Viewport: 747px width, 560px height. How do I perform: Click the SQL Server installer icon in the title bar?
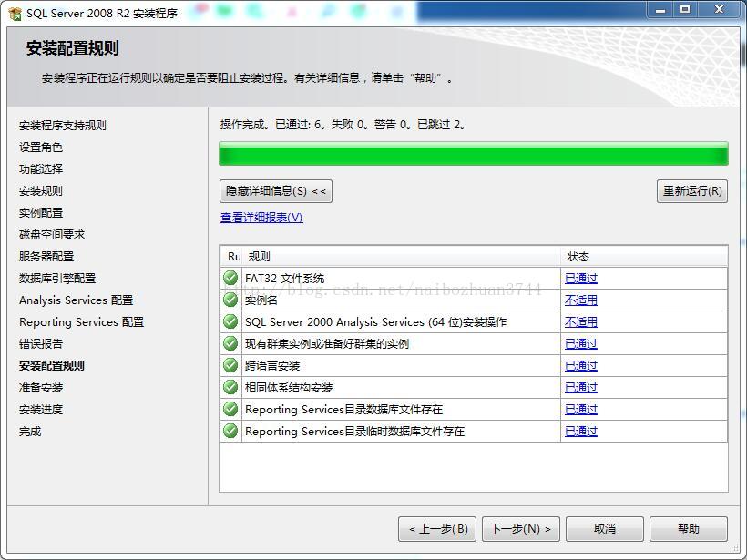tap(15, 14)
